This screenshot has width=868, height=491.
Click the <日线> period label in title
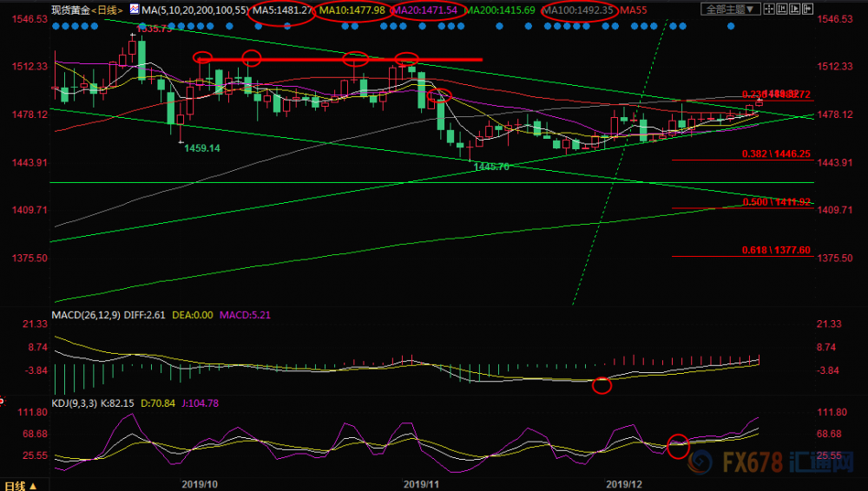coord(108,10)
